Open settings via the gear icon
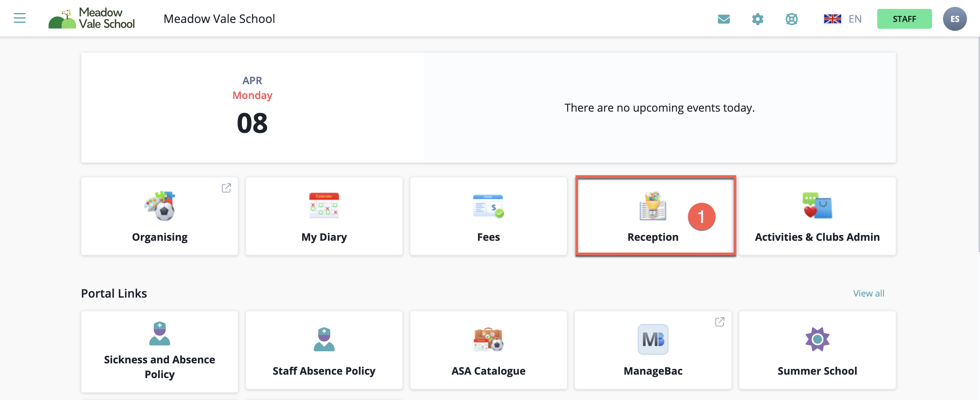Viewport: 980px width, 400px height. point(758,18)
